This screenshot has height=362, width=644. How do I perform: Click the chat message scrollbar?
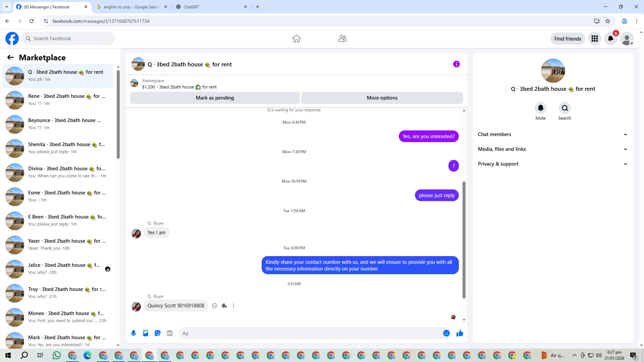pos(464,240)
